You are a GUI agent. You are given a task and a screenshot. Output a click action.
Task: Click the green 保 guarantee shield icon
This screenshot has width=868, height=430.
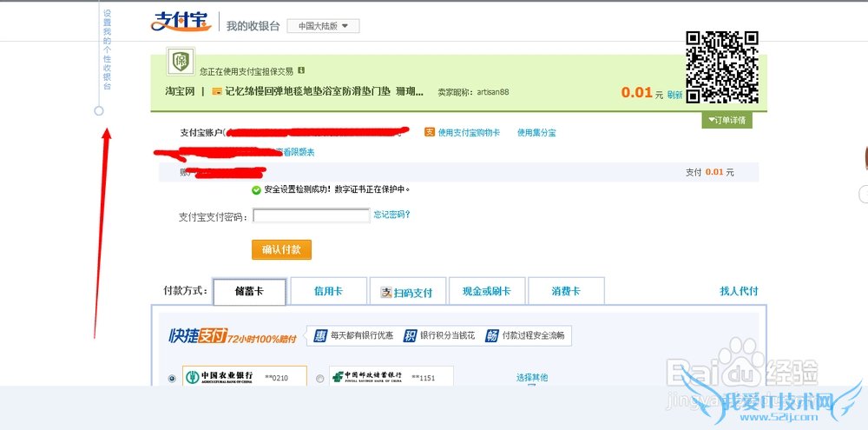point(181,62)
